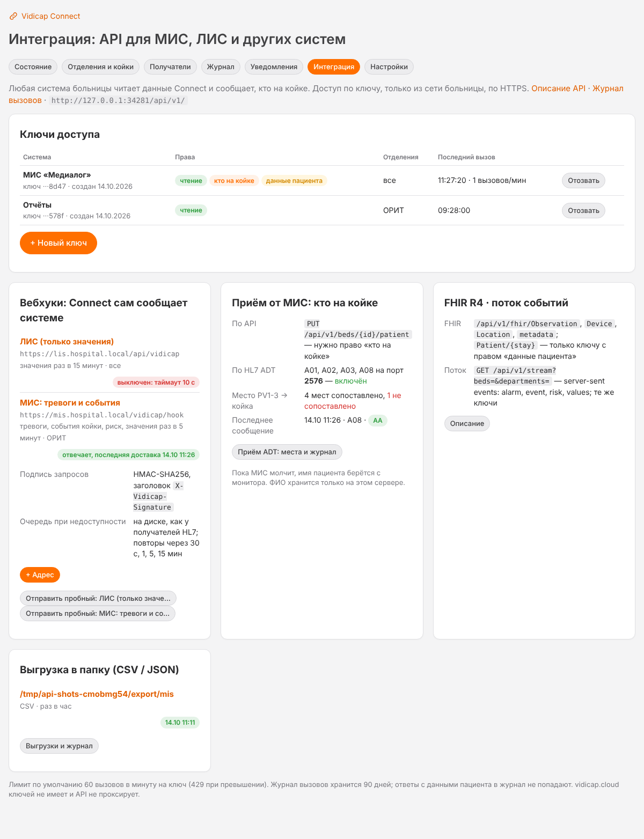Click the API base URL http://127.0.0.1:34281/api/v1/
The height and width of the screenshot is (839, 644).
[118, 100]
